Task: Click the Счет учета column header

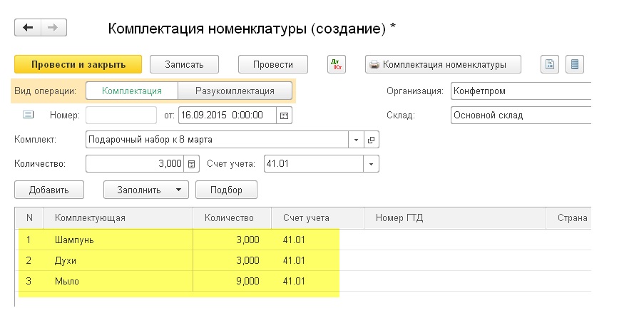Action: [x=317, y=217]
